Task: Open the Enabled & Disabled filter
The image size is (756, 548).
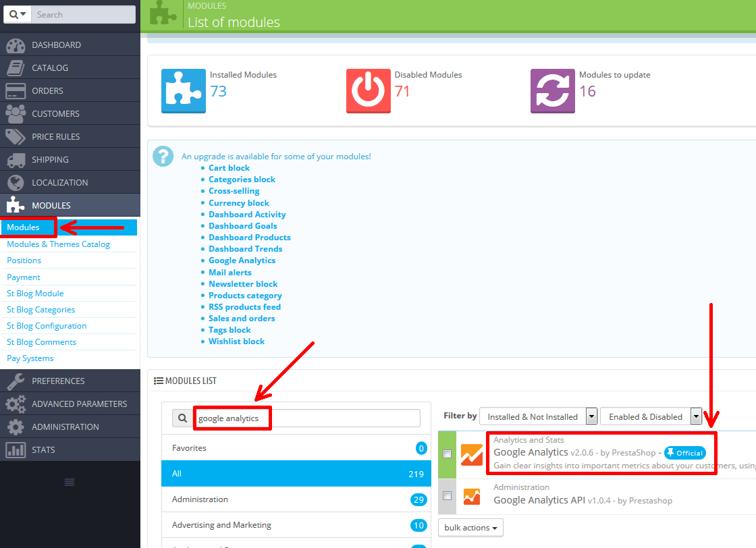Action: (651, 416)
